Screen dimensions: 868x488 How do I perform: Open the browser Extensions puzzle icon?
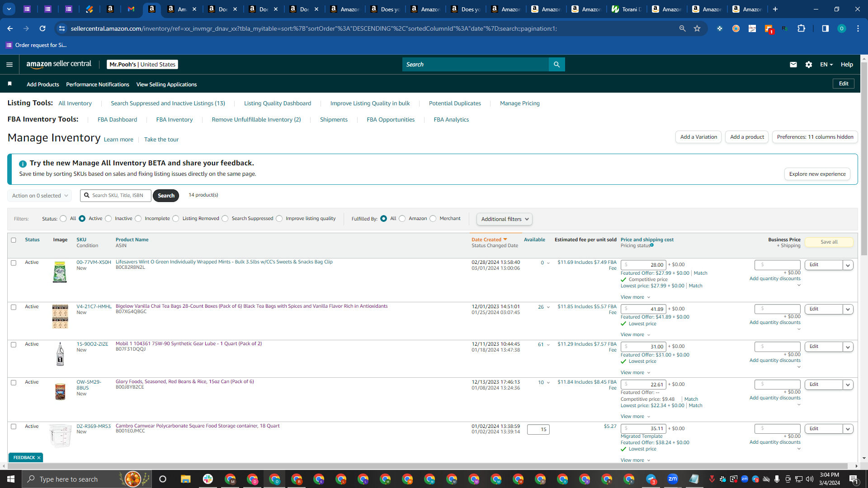click(x=801, y=28)
